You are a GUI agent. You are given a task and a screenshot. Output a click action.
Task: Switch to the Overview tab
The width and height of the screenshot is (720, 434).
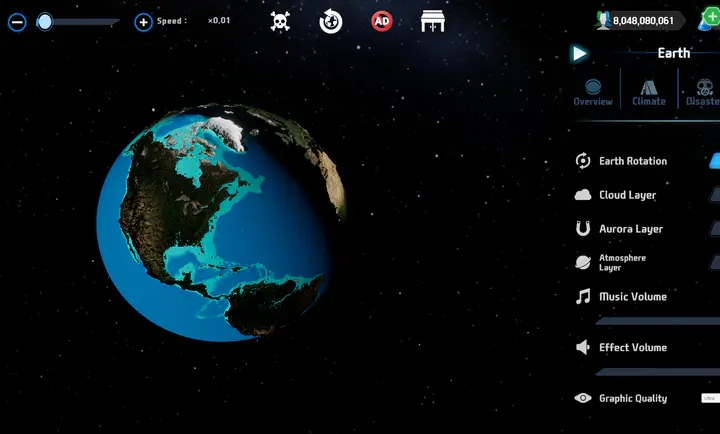[593, 92]
